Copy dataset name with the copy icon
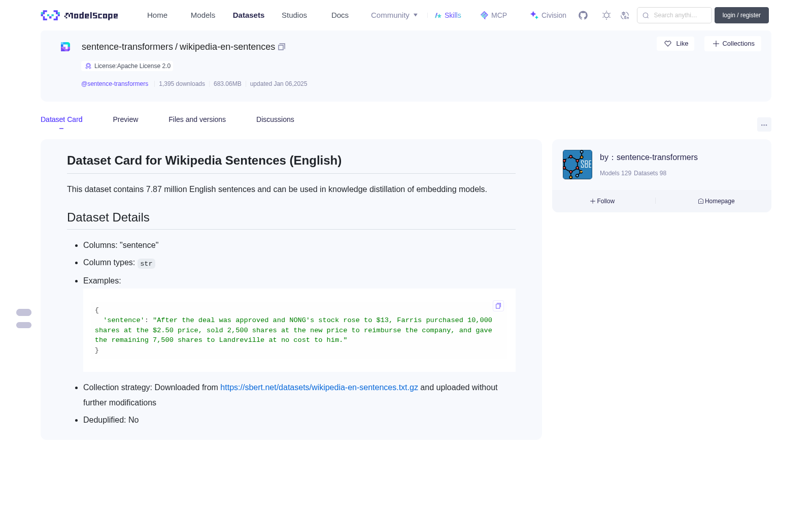812x508 pixels. coord(282,47)
